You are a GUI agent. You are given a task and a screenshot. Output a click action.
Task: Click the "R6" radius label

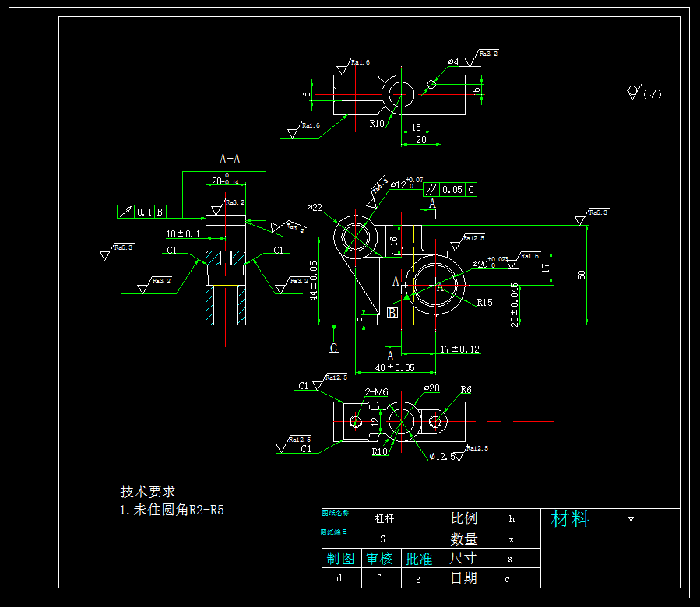(x=466, y=390)
